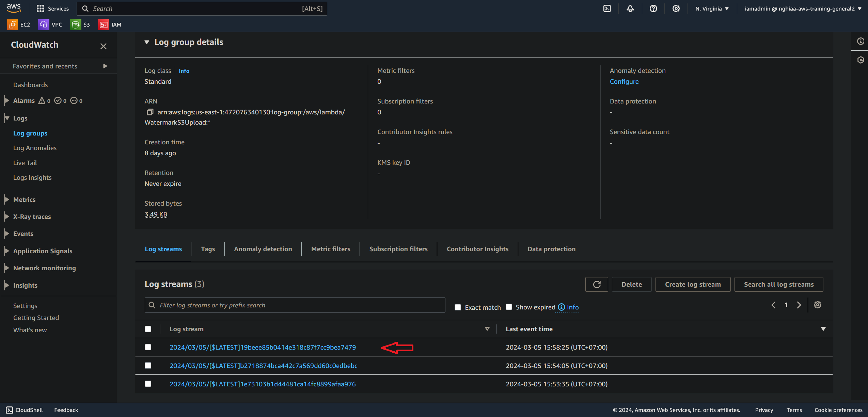Go to next page of log streams
The height and width of the screenshot is (417, 868).
tap(799, 305)
